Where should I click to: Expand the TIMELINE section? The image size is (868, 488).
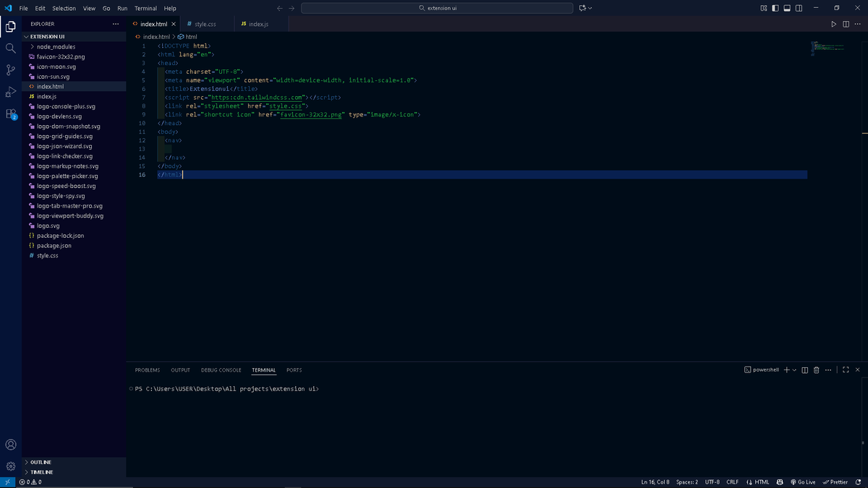point(74,472)
